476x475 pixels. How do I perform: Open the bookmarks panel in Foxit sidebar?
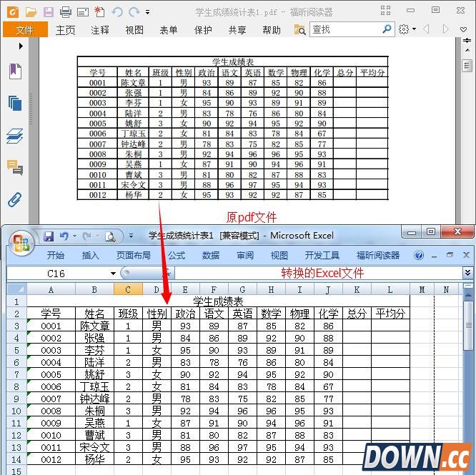click(x=15, y=71)
